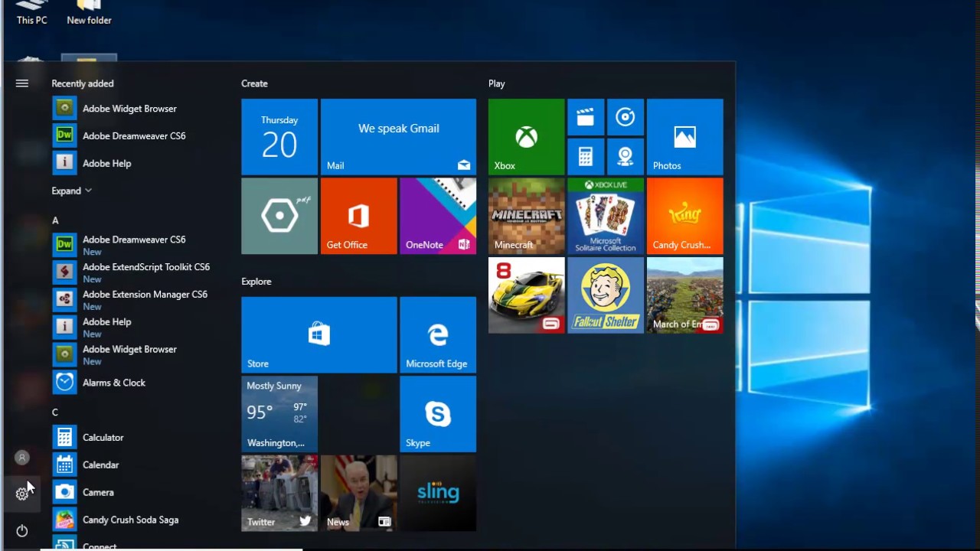Open the Thursday 20 calendar tile

(x=279, y=137)
